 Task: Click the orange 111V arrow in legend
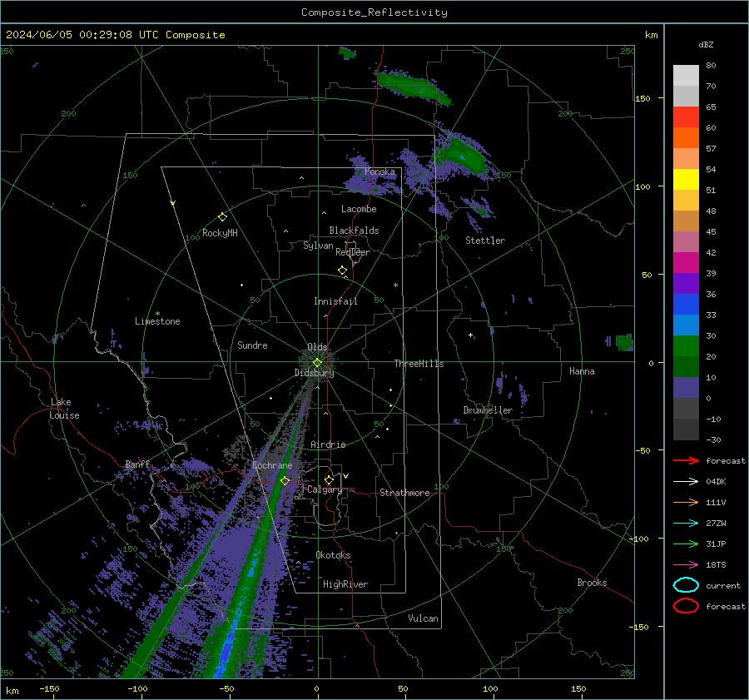click(x=686, y=502)
